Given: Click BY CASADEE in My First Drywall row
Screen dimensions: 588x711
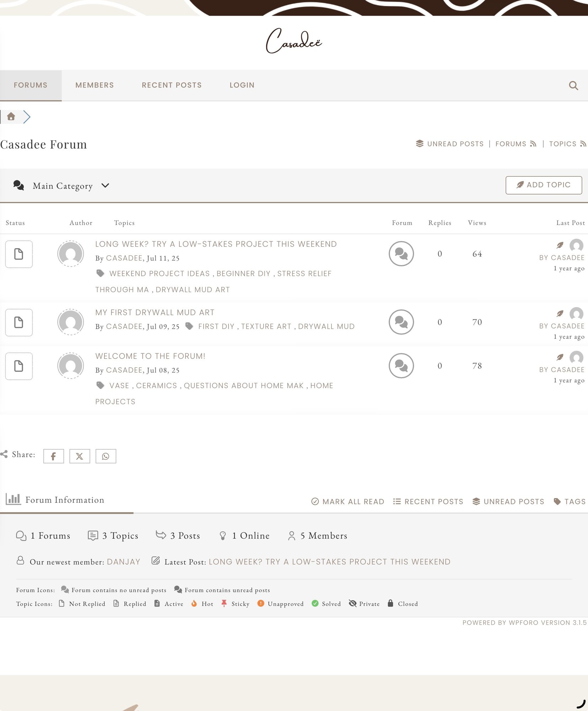Looking at the screenshot, I should [562, 326].
